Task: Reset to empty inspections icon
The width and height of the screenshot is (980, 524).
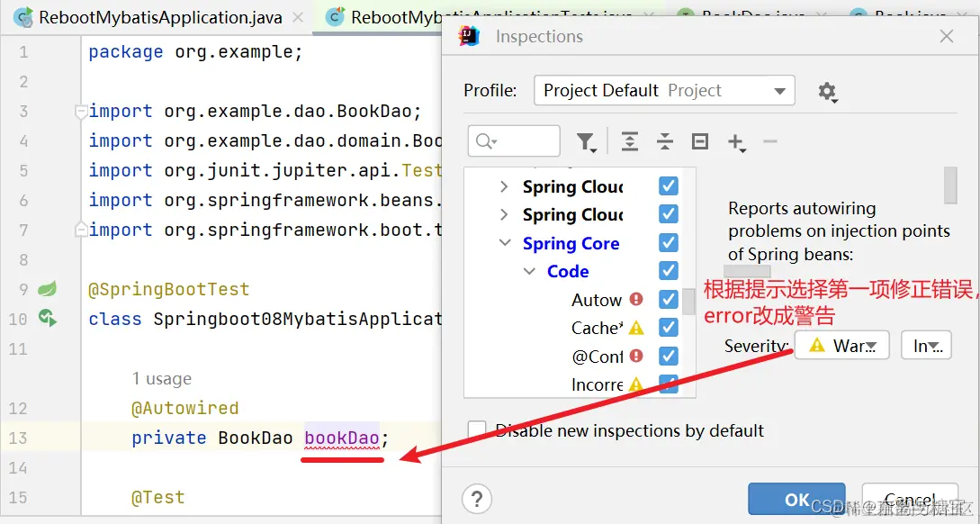Action: tap(700, 142)
